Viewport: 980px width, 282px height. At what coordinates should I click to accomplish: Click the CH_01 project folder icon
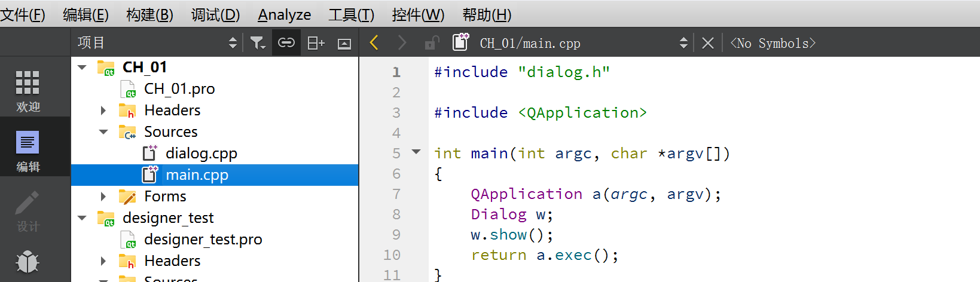106,68
